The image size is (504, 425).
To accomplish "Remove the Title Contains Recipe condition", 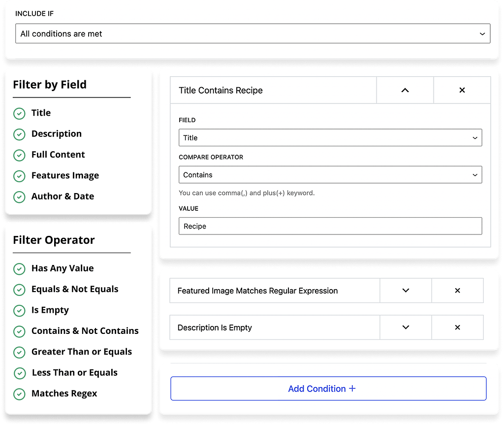I will 462,90.
